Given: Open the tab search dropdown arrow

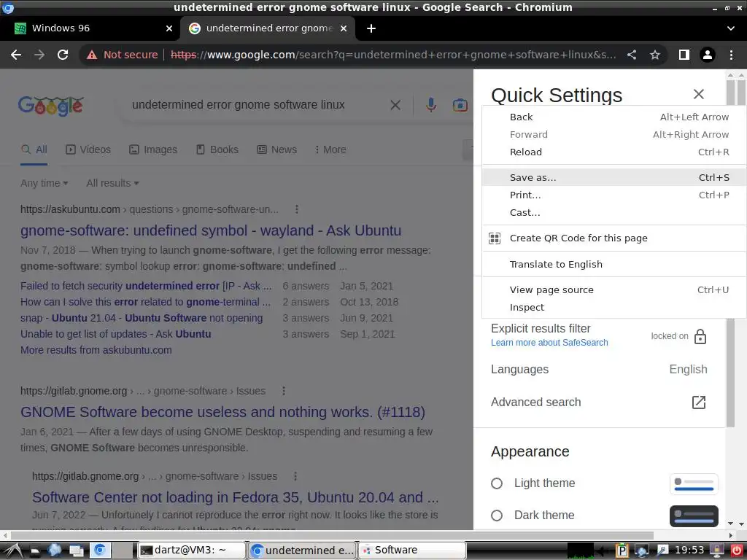Looking at the screenshot, I should pos(731,28).
